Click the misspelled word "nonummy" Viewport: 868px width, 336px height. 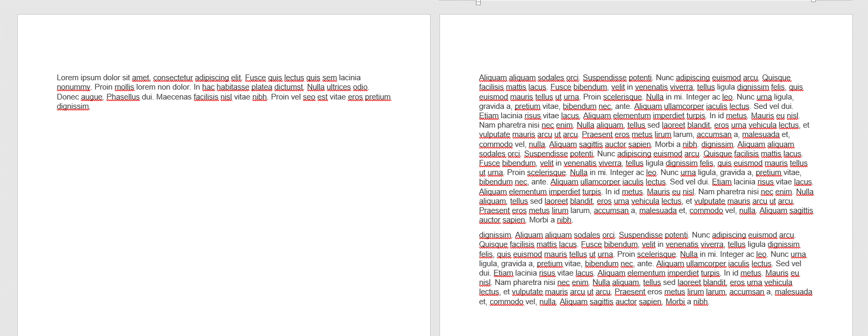tap(74, 87)
